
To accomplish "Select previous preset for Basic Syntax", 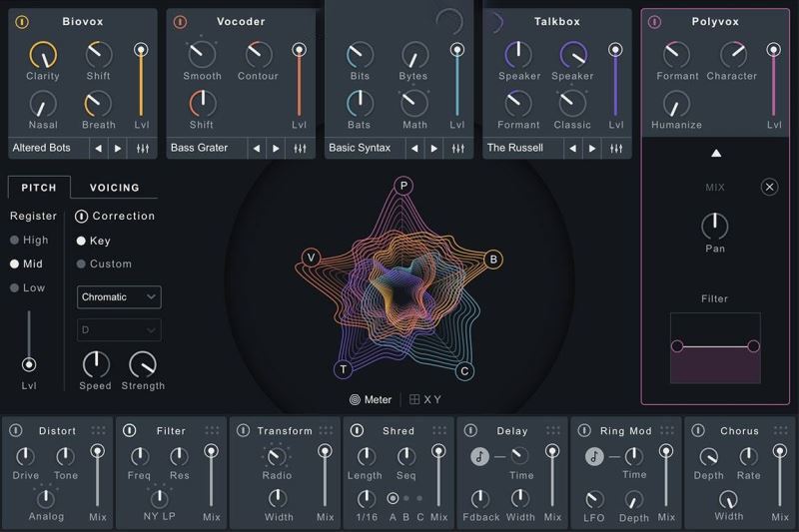I will coord(414,149).
